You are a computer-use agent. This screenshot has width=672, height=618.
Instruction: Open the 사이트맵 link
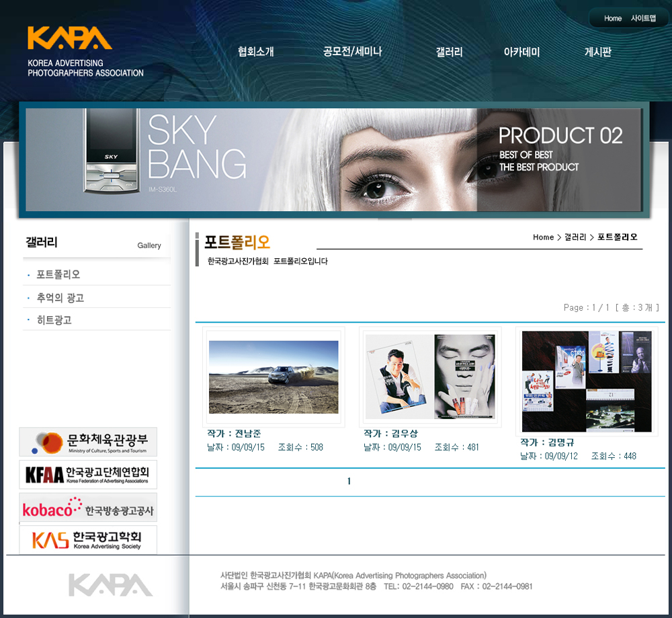point(643,19)
